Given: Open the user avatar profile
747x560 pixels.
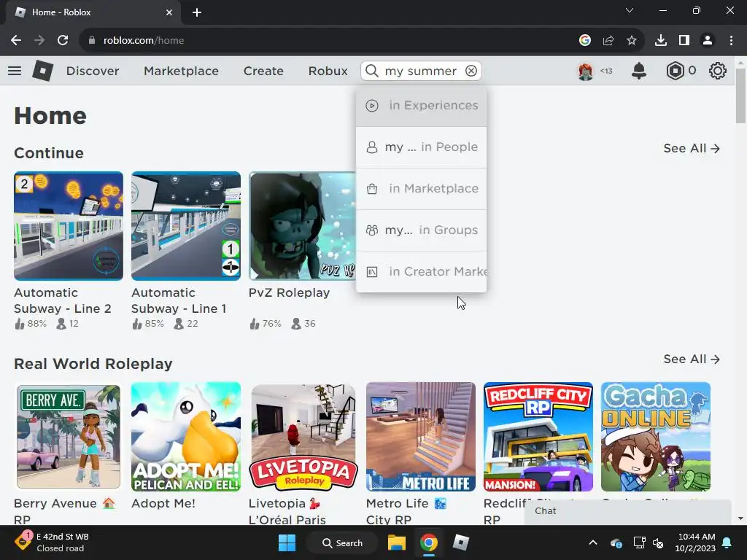Looking at the screenshot, I should click(586, 71).
